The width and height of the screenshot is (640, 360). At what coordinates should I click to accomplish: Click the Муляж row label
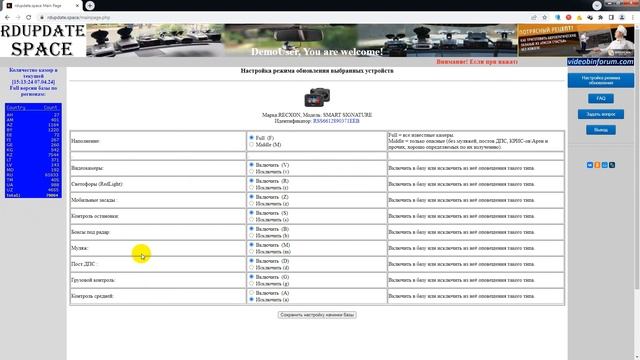[80, 248]
